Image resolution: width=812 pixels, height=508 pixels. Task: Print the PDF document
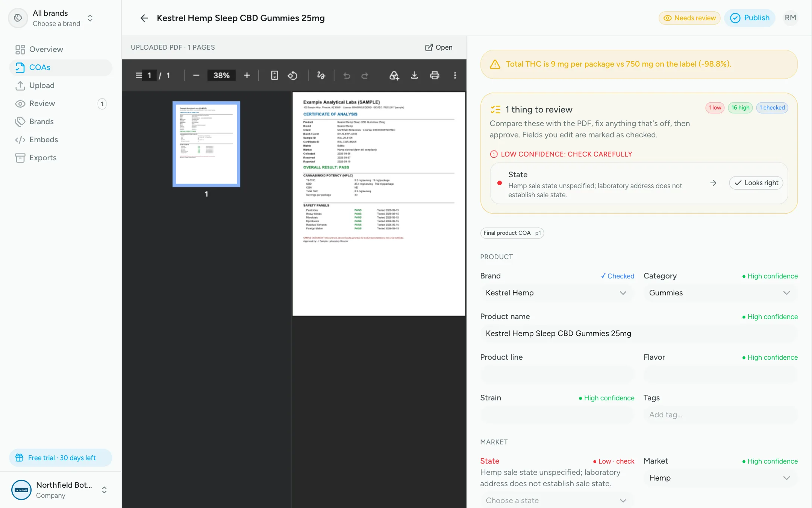coord(435,75)
